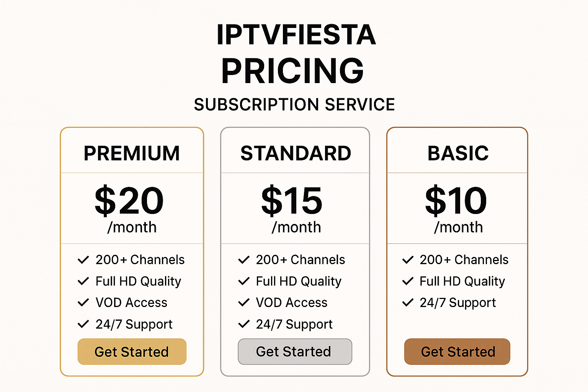The height and width of the screenshot is (392, 588).
Task: Select the BASIC plan heading
Action: pos(458,153)
